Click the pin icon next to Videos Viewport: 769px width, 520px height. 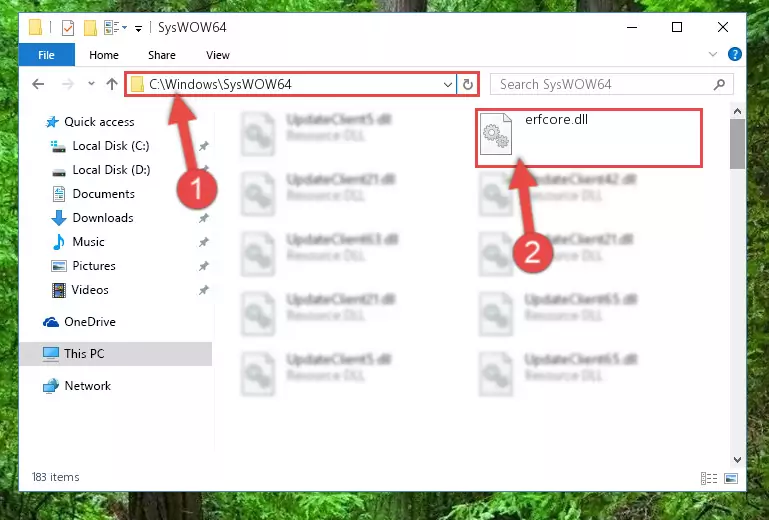point(203,290)
